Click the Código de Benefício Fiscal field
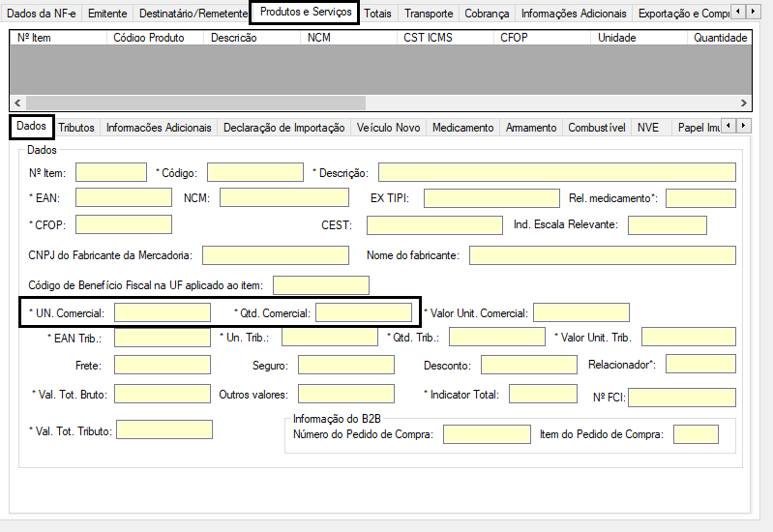 point(321,285)
